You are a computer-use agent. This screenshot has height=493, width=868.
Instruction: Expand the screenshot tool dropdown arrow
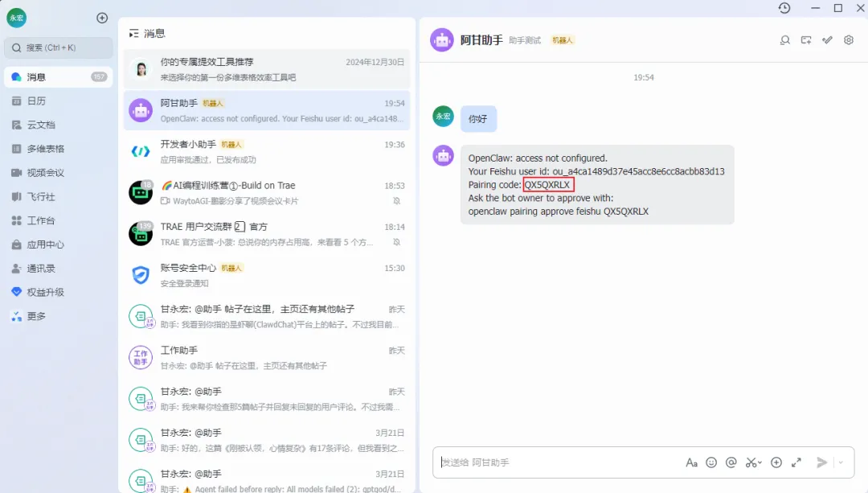point(760,462)
